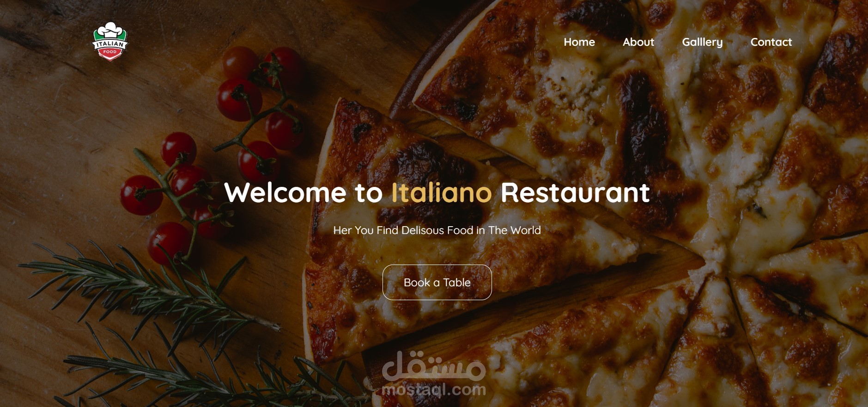Click the Italian Food logo
The width and height of the screenshot is (868, 407).
click(x=110, y=42)
